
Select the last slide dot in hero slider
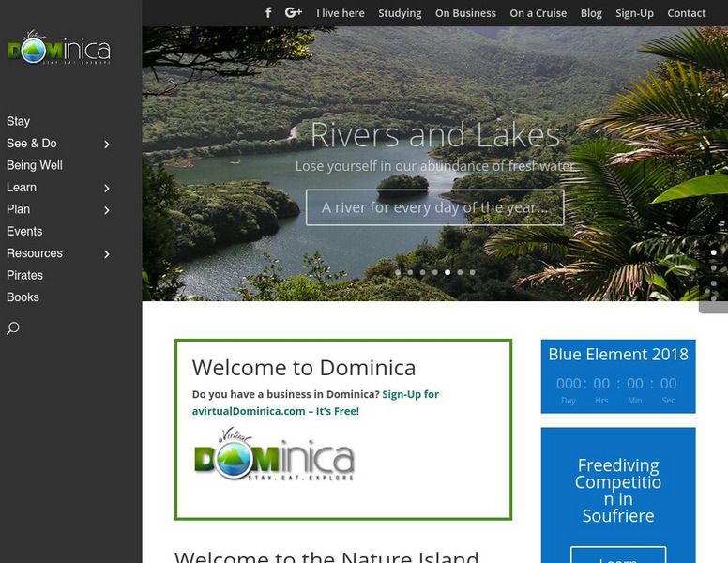(472, 272)
